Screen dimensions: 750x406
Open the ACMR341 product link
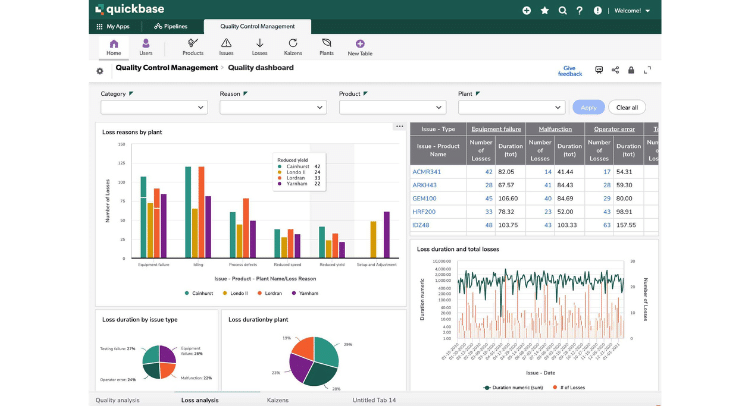point(427,172)
